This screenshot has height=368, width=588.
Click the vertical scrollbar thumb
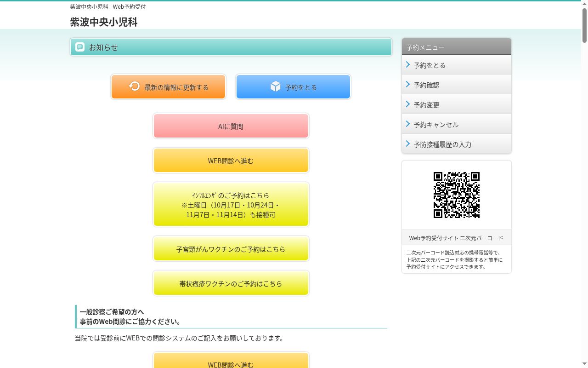click(584, 25)
